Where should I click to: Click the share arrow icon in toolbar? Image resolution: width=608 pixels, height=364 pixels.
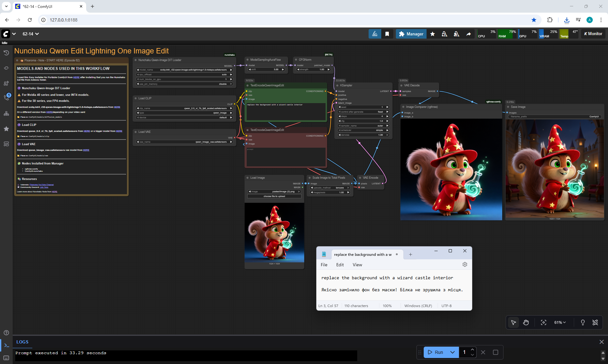(x=468, y=34)
